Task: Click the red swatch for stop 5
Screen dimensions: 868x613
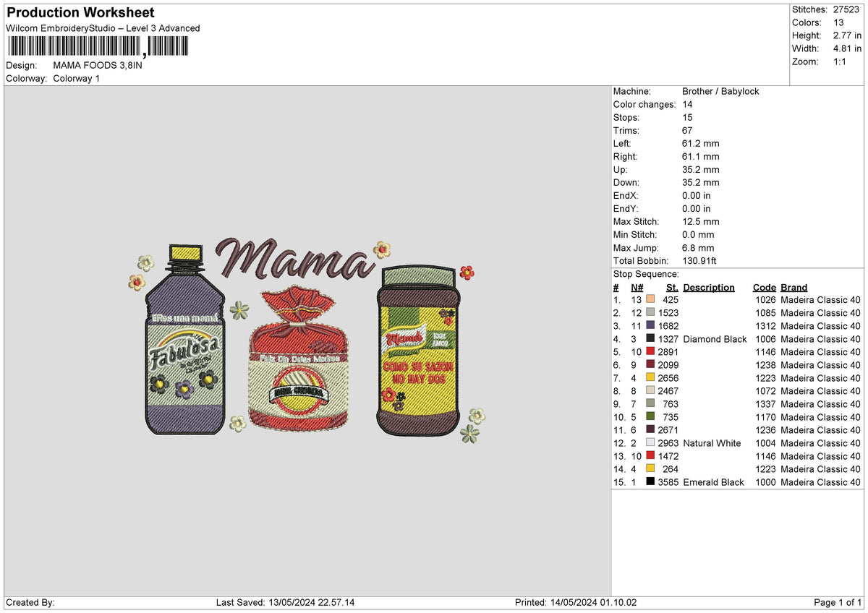Action: click(650, 351)
